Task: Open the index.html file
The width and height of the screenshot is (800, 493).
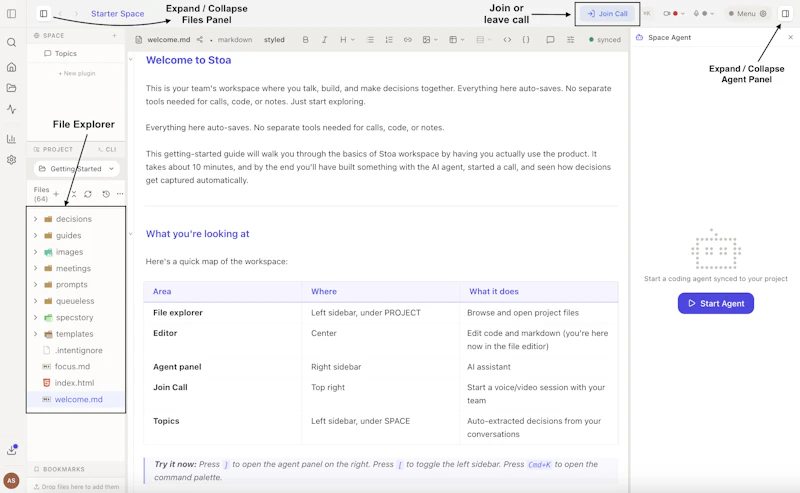Action: point(76,383)
